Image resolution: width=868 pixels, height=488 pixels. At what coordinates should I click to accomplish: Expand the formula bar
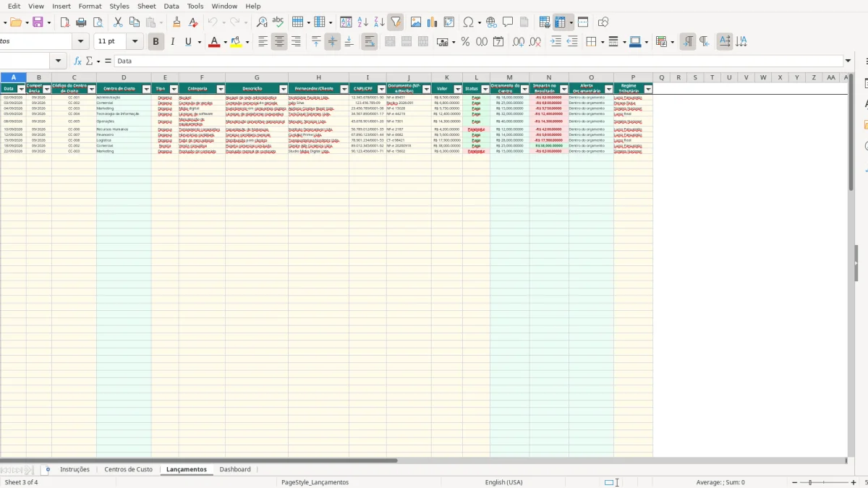848,61
